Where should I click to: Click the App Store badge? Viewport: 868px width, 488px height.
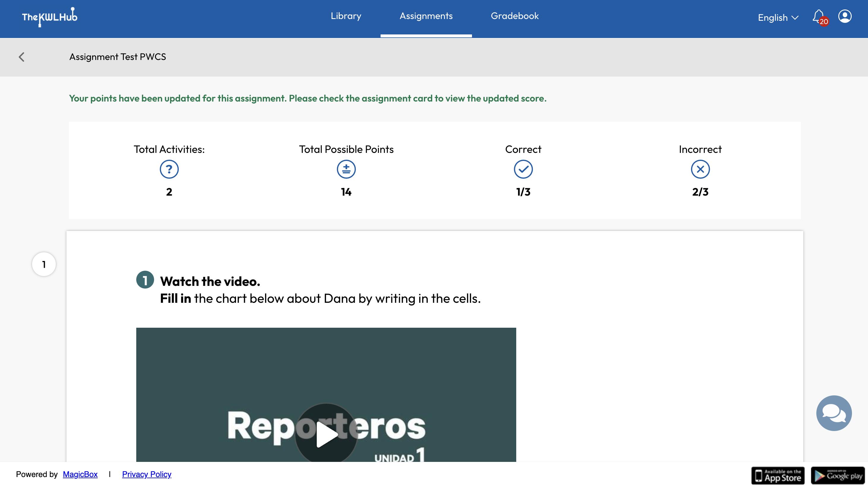pos(778,476)
